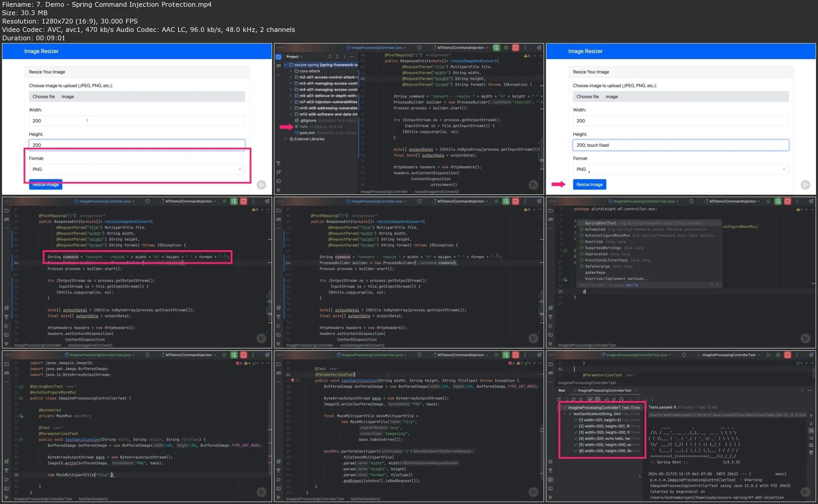Click the openjdk-21.0.2 path link in the test console
This screenshot has height=504, width=818.
coord(727,415)
